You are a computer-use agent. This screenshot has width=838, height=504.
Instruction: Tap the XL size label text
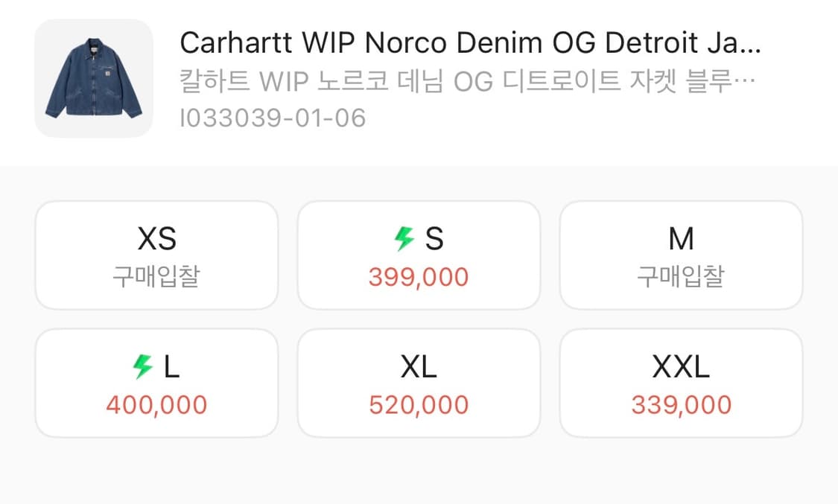coord(419,367)
